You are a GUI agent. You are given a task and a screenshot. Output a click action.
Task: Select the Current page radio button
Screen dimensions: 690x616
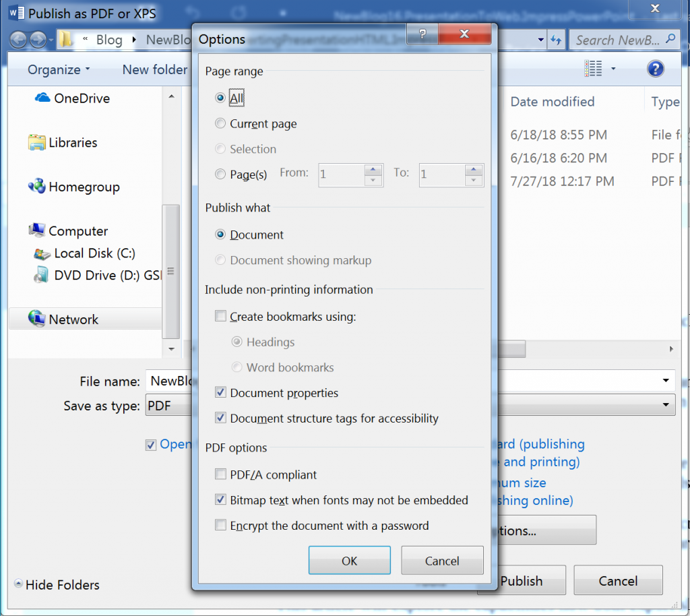pos(220,123)
